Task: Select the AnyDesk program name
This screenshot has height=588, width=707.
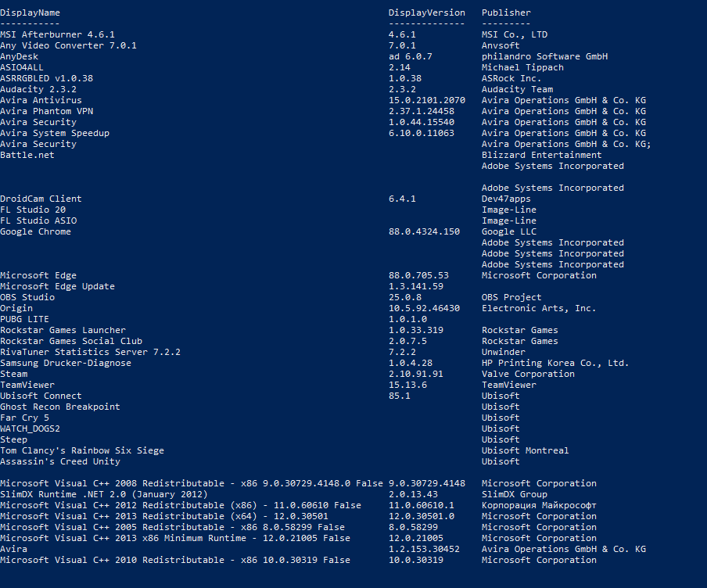Action: (19, 56)
